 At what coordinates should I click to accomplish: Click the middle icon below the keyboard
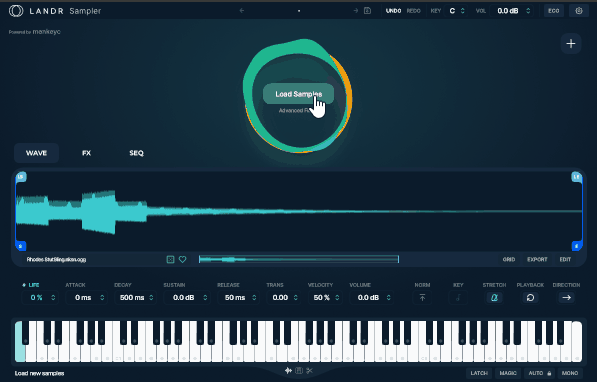(x=299, y=370)
